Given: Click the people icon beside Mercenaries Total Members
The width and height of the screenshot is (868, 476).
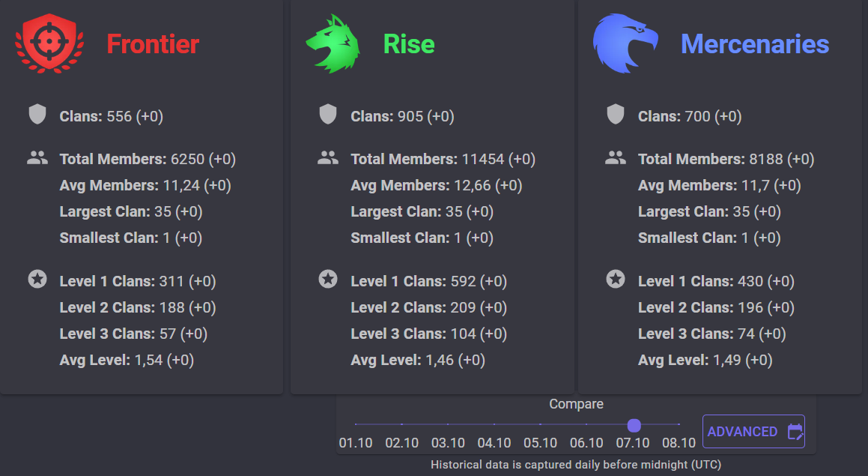Looking at the screenshot, I should point(616,158).
